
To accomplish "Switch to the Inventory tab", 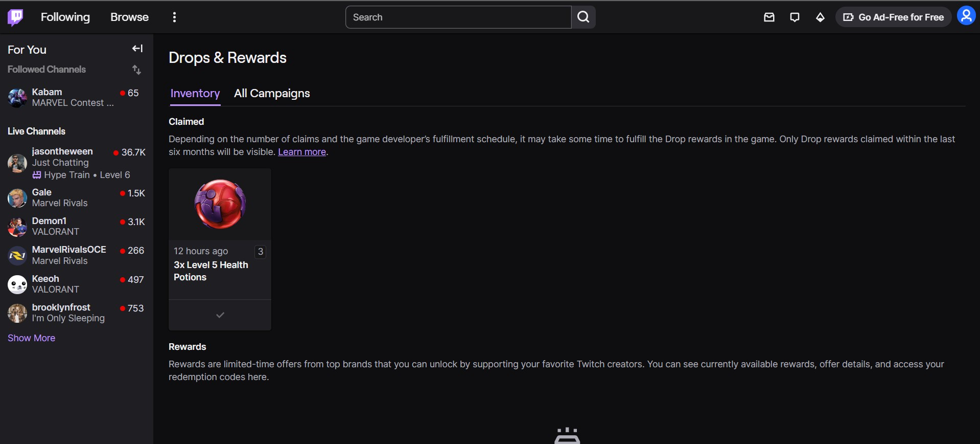I will coord(195,94).
